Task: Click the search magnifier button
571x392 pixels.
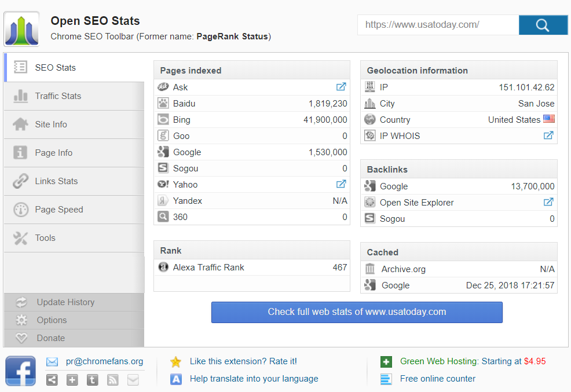Action: [543, 25]
